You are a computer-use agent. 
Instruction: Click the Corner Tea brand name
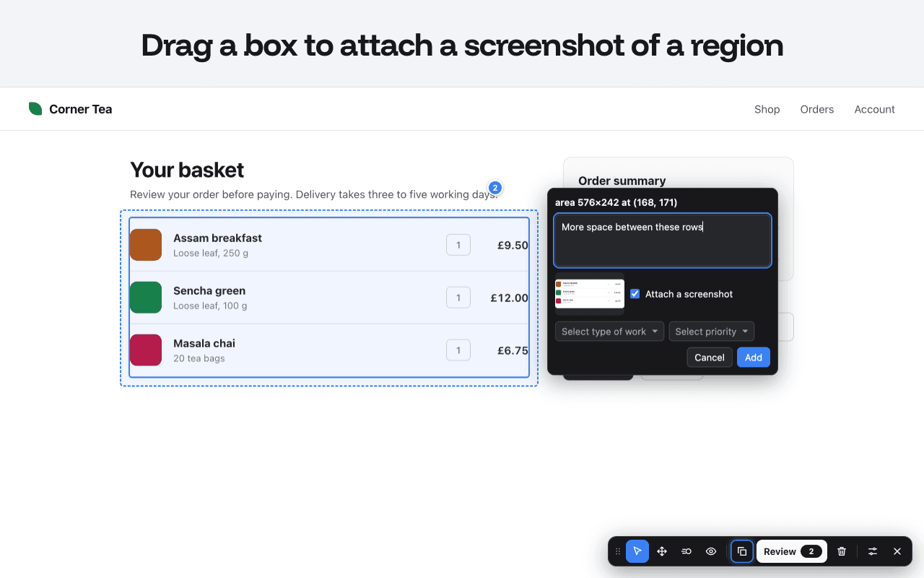tap(81, 109)
